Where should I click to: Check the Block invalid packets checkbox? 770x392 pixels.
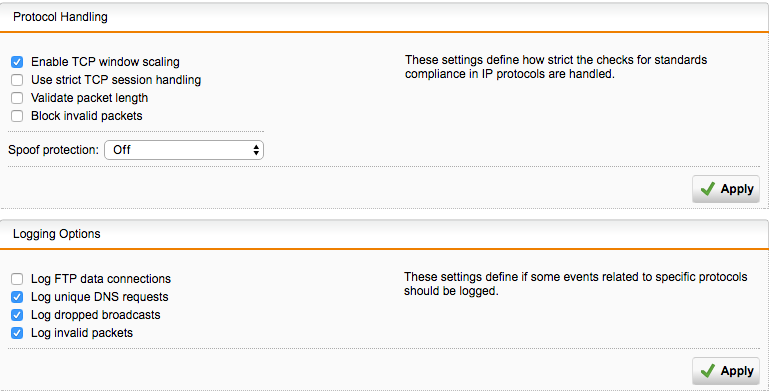pos(17,116)
